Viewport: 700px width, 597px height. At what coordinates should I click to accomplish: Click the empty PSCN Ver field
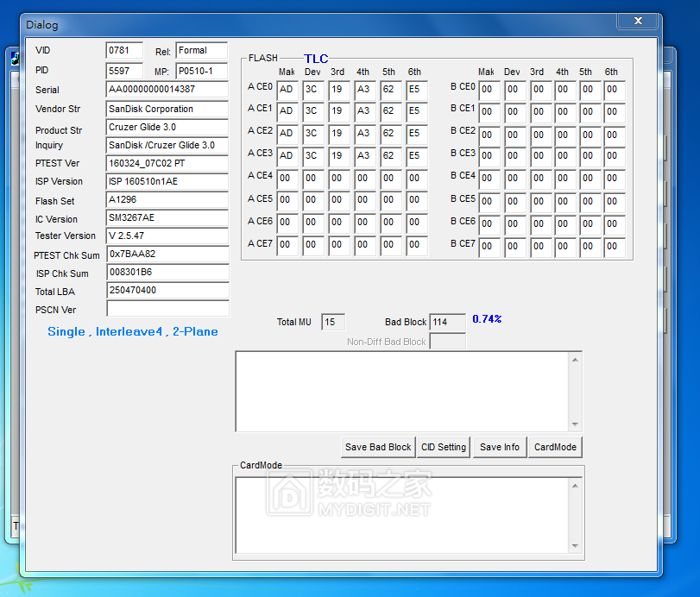point(167,309)
